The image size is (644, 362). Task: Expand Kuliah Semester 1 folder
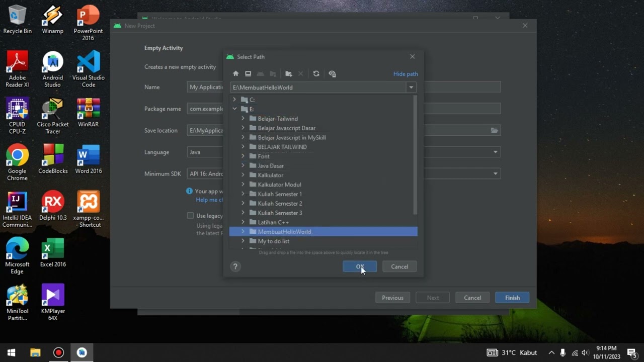tap(243, 194)
